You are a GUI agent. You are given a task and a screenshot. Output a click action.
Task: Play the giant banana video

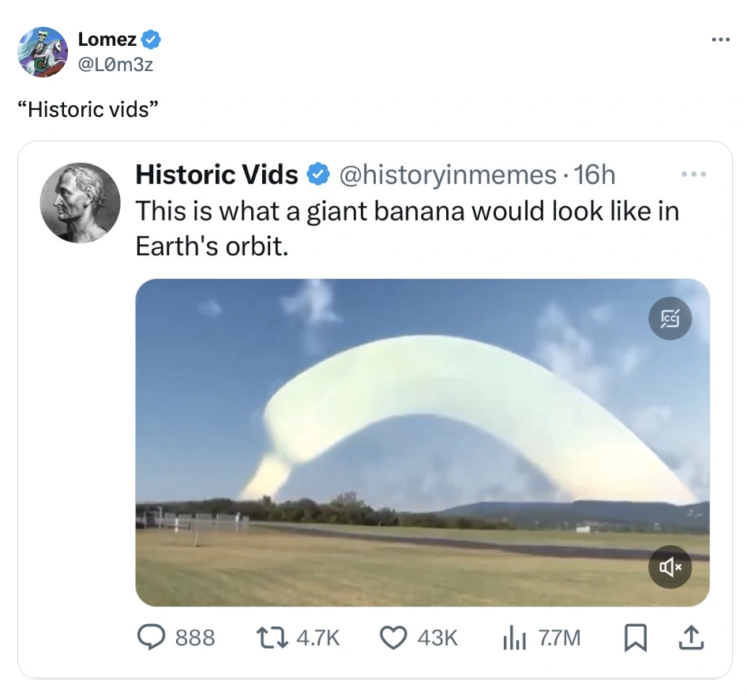(422, 442)
